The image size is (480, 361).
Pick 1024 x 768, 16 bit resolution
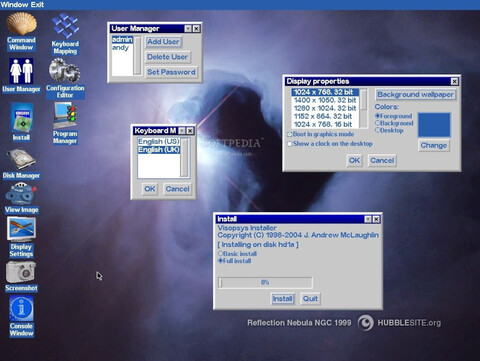325,124
